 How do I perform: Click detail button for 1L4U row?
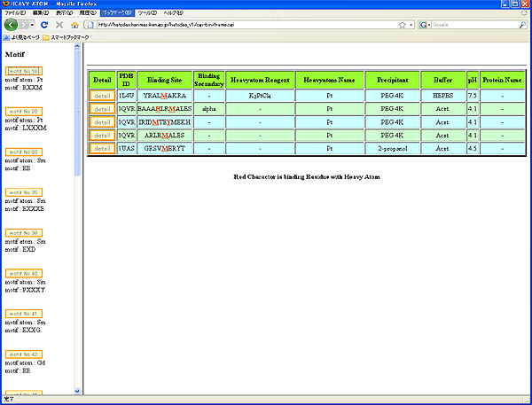click(x=102, y=95)
